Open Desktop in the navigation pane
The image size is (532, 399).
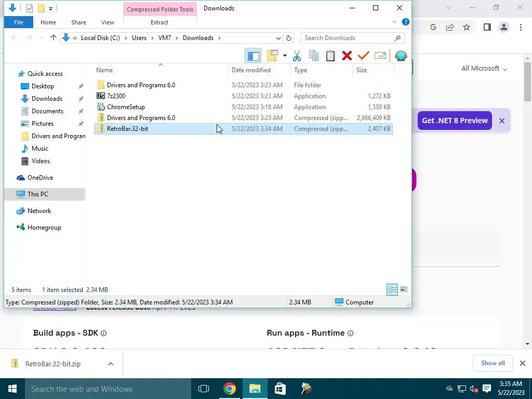click(43, 86)
